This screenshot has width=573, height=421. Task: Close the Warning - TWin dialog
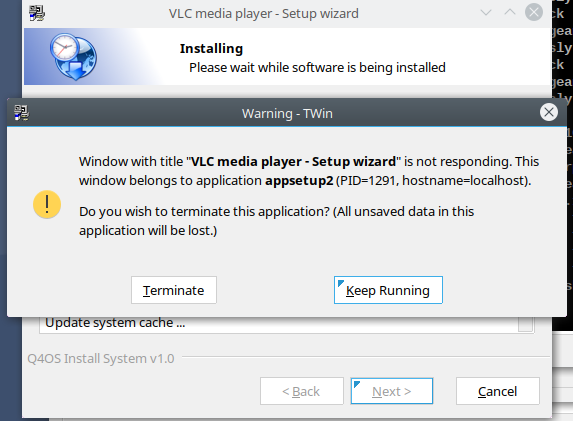[549, 112]
